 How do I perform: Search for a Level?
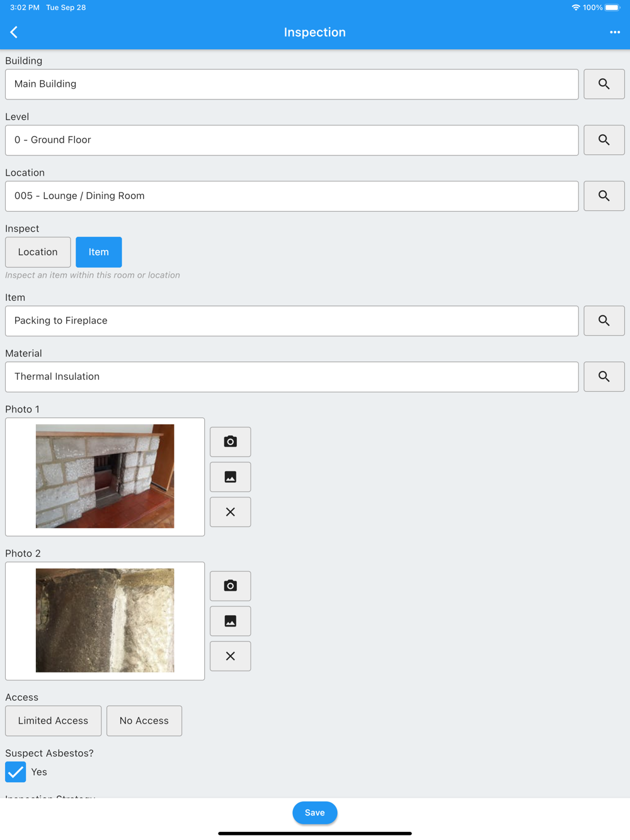pyautogui.click(x=604, y=140)
